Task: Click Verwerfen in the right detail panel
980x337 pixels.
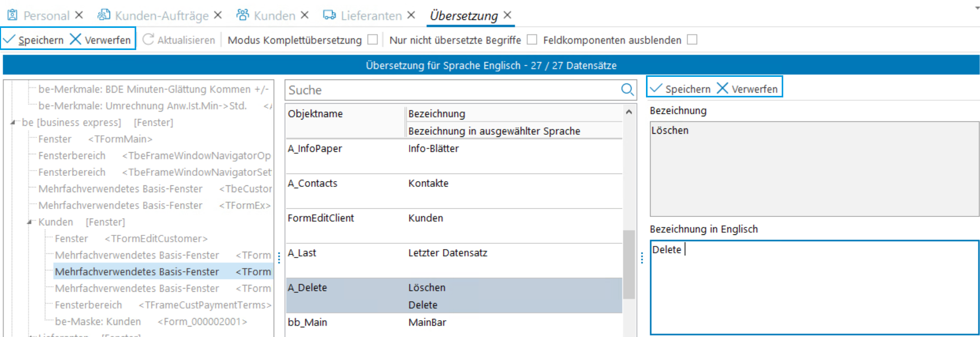Action: click(747, 88)
